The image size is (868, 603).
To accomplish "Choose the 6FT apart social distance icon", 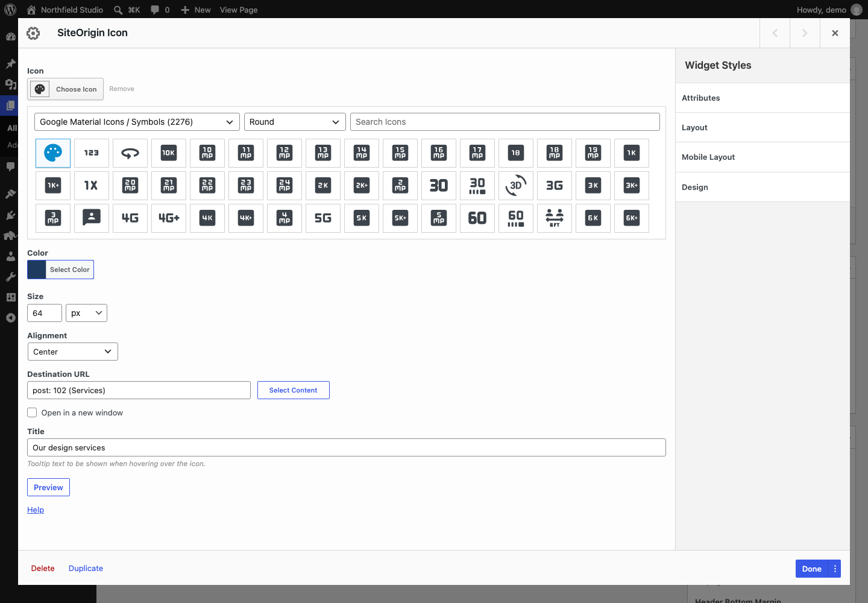I will click(555, 218).
